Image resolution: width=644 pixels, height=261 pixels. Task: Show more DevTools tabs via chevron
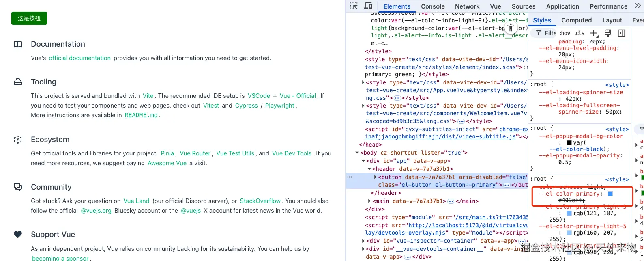pos(637,6)
